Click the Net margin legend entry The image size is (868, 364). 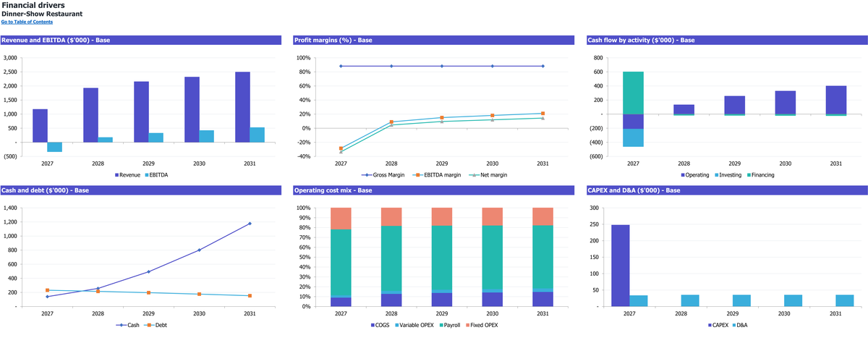point(488,175)
